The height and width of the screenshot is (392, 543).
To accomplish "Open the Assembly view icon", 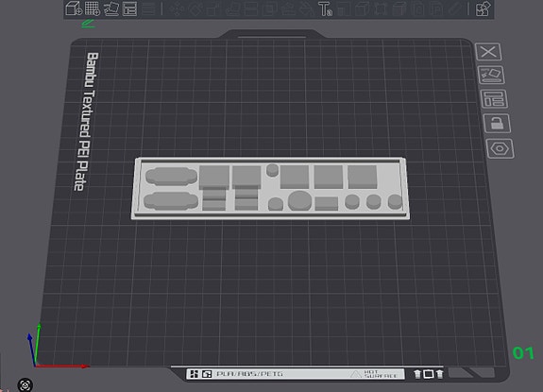I will coord(484,9).
